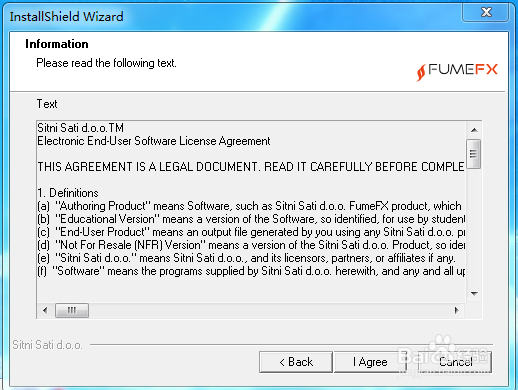This screenshot has width=518, height=390.
Task: Click the horizontal scrollbar track right of thumb
Action: click(269, 311)
